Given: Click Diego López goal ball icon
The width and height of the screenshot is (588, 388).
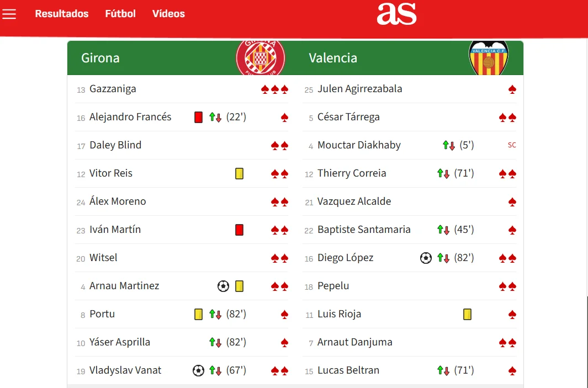Looking at the screenshot, I should (426, 258).
